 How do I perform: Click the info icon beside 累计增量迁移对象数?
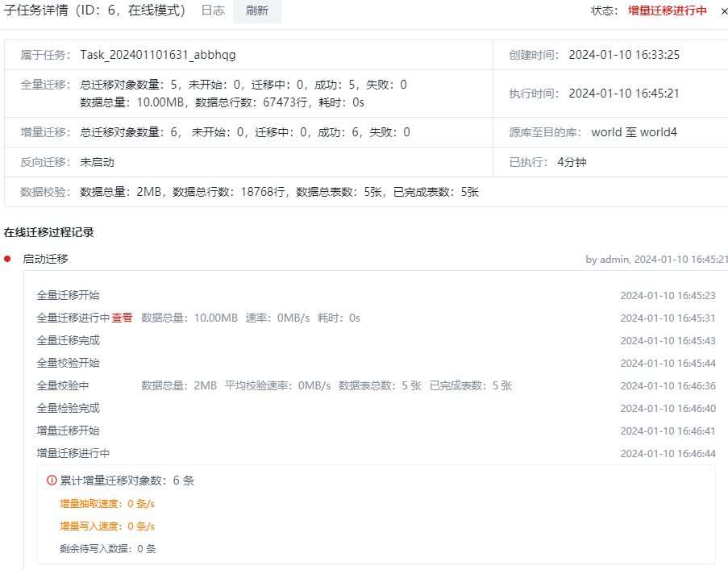tap(50, 480)
